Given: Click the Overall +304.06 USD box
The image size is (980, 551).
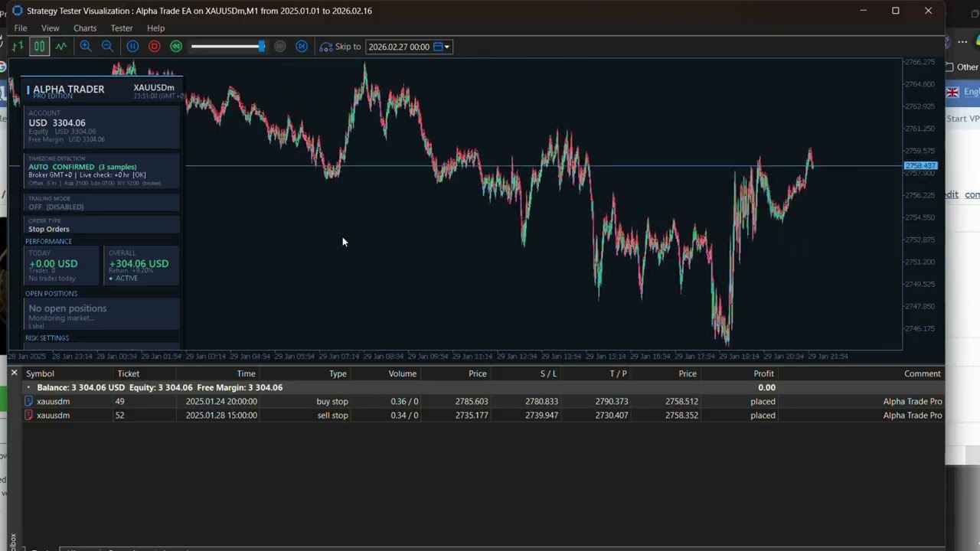Looking at the screenshot, I should pos(142,265).
